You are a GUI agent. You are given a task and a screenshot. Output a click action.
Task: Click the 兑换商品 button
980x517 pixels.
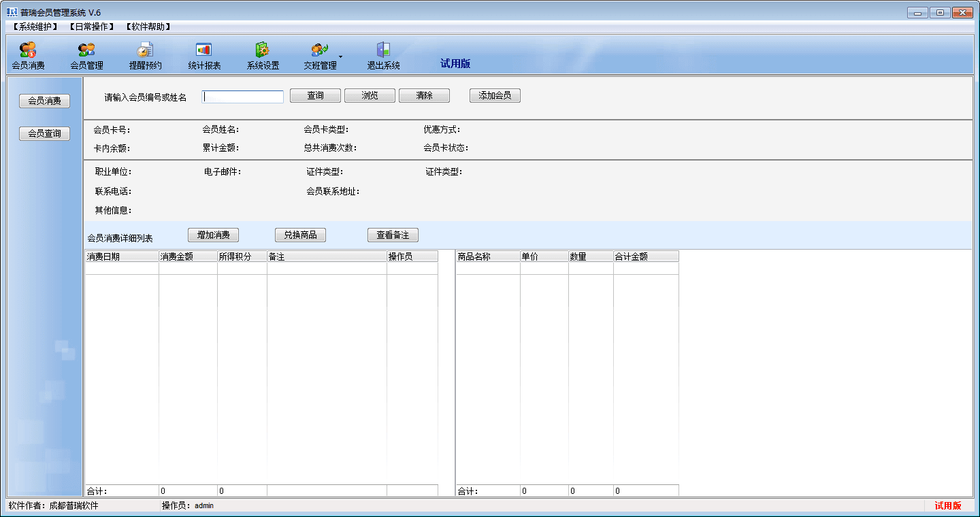(x=300, y=235)
